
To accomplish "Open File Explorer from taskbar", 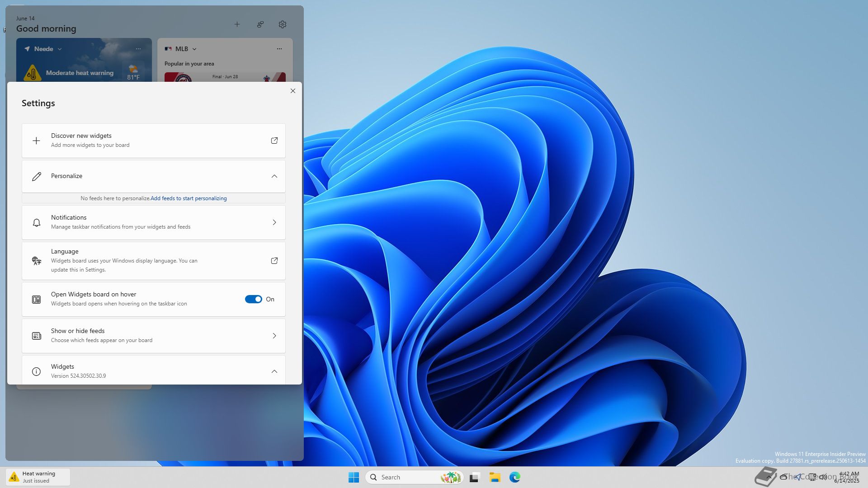I will point(495,477).
